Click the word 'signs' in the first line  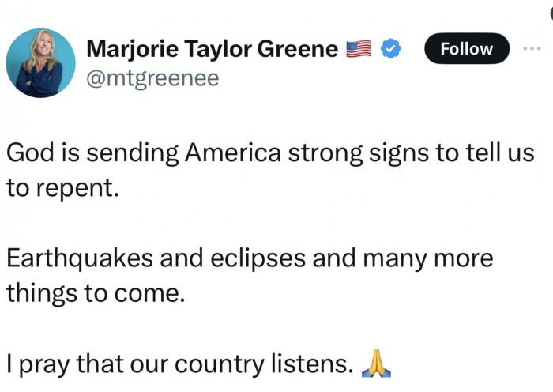(x=399, y=154)
